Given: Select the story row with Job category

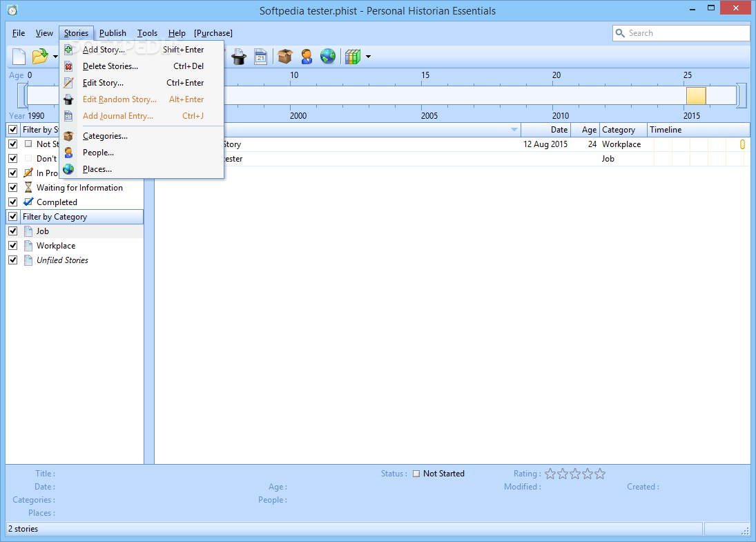Looking at the screenshot, I should [x=452, y=159].
